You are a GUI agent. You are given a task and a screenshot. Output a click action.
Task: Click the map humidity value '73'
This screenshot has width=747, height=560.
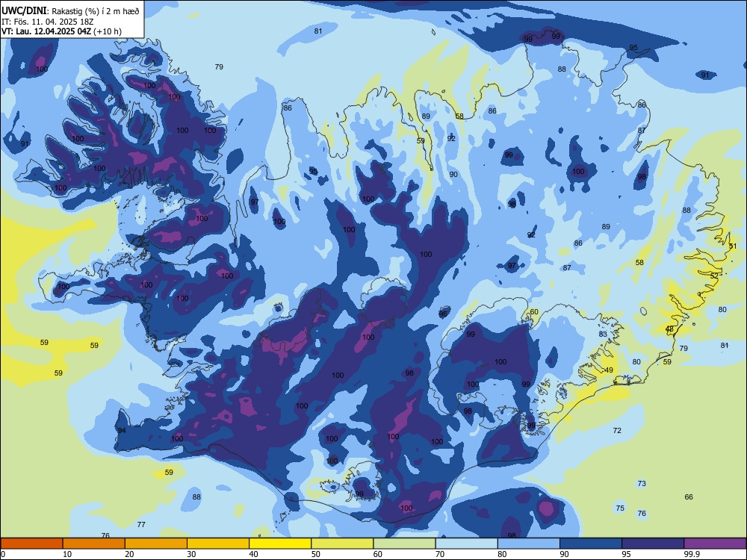(642, 483)
